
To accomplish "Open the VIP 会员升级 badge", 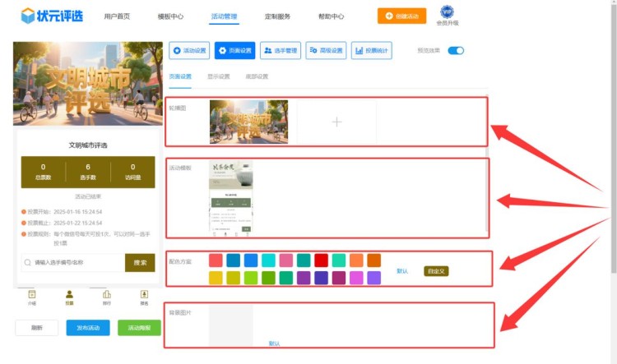I will [447, 15].
